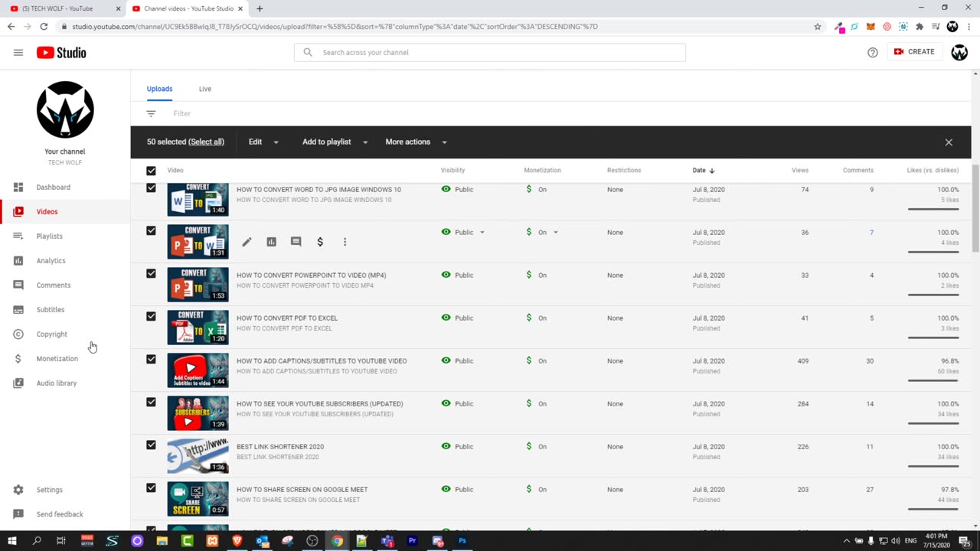Open the Add to playlist dropdown
This screenshot has height=551, width=980.
click(335, 142)
